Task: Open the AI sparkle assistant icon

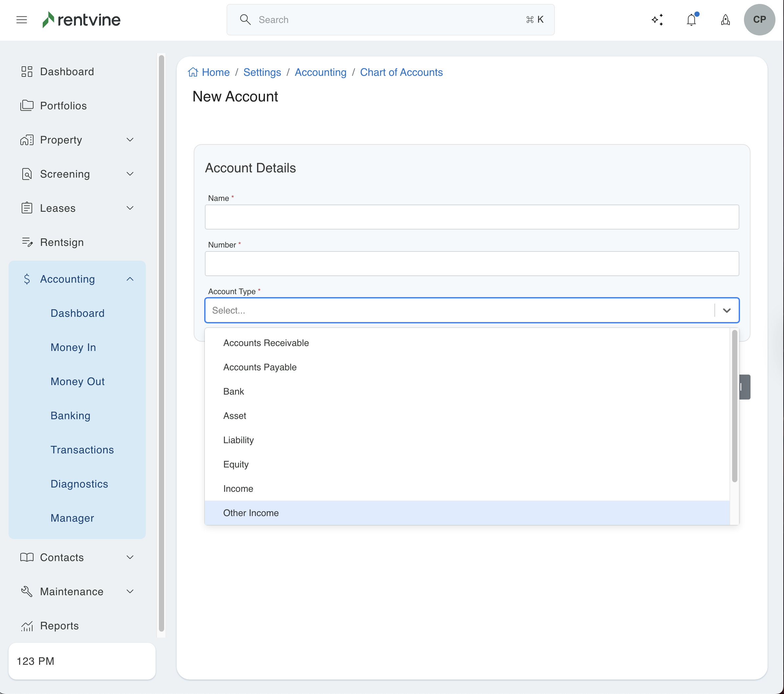Action: tap(657, 20)
